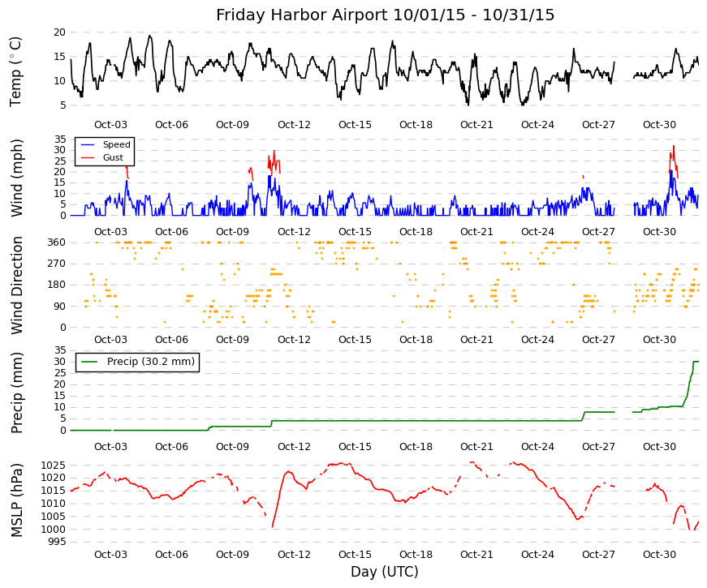Screen dimensions: 707x588
Task: Click the Day (UTC) x-axis label
Action: (385, 572)
